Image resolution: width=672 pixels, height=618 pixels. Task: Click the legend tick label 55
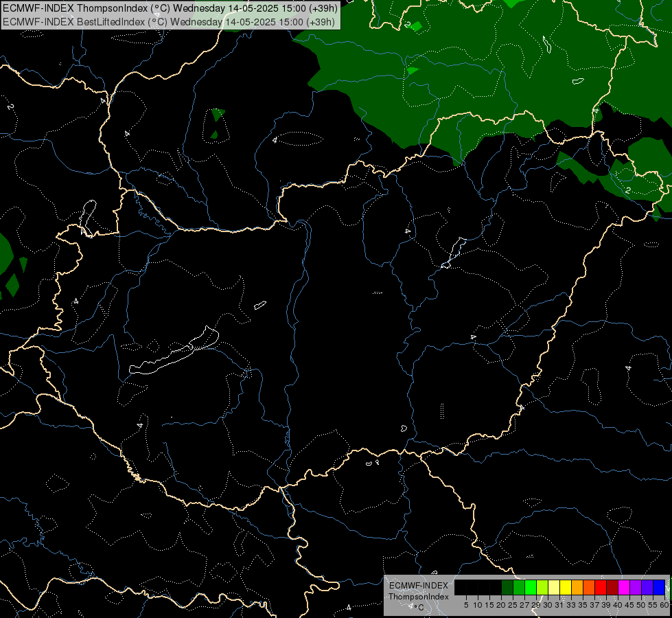[x=653, y=605]
